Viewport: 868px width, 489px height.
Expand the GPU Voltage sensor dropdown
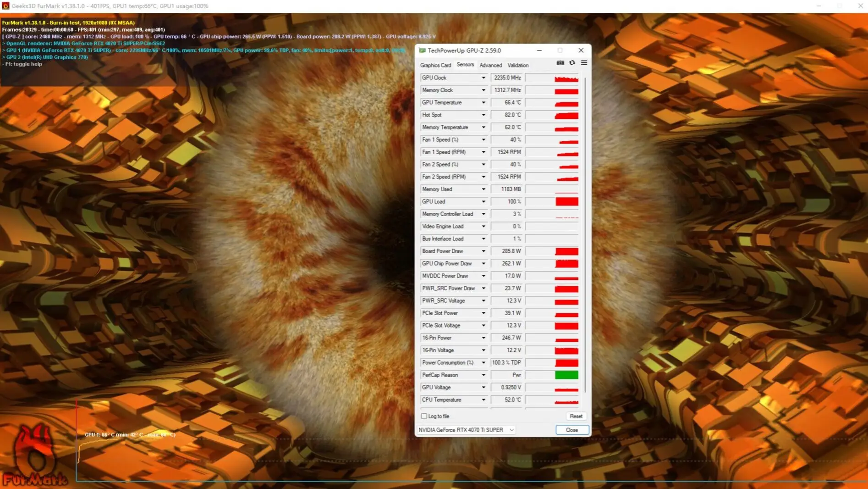[x=483, y=388]
